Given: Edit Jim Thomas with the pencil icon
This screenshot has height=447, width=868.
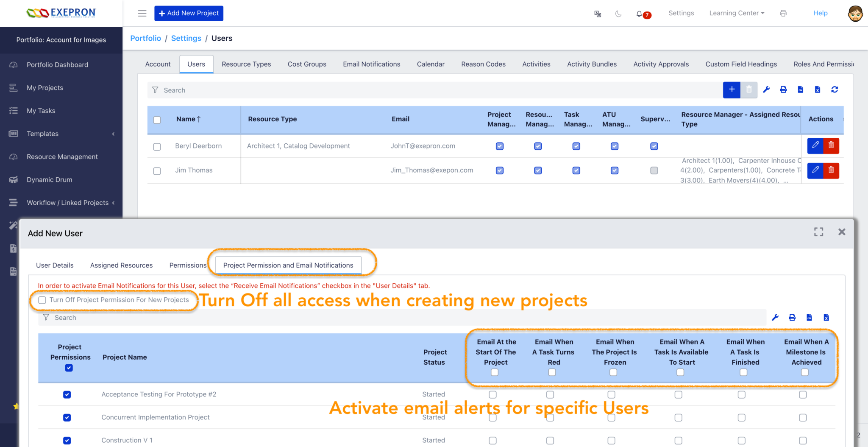Looking at the screenshot, I should point(815,170).
